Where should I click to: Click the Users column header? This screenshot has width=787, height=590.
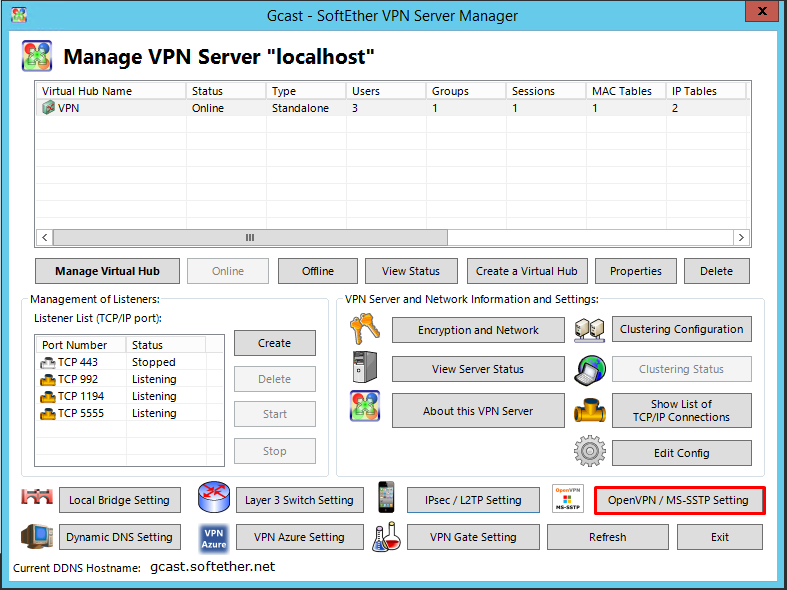coord(386,91)
